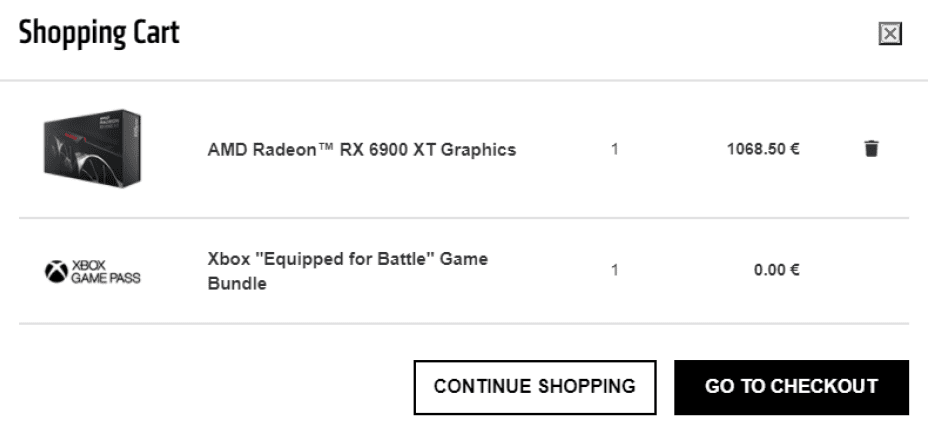Click the 0.00 € price
Image resolution: width=928 pixels, height=425 pixels.
point(776,270)
